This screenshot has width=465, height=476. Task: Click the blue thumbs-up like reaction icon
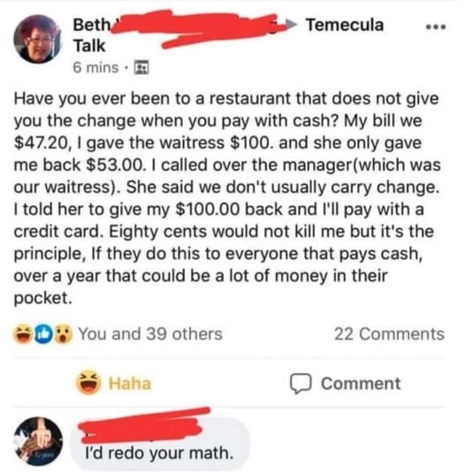[42, 334]
